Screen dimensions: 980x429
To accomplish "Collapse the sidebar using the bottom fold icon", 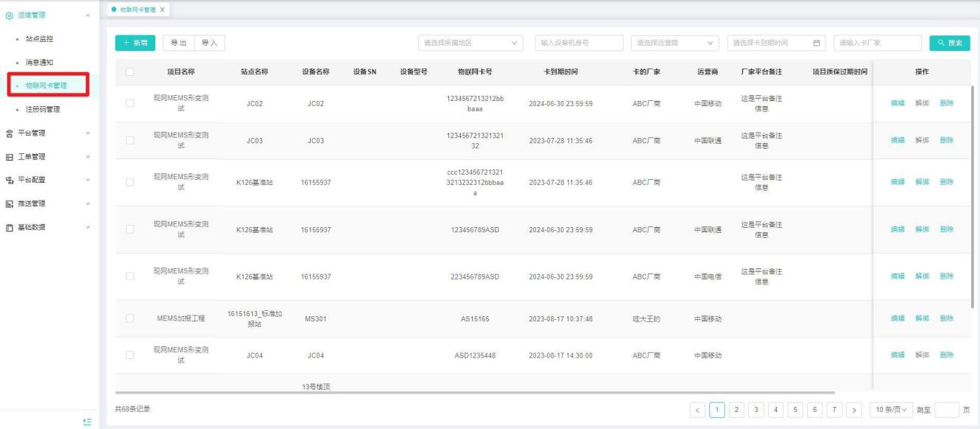I will click(x=87, y=421).
